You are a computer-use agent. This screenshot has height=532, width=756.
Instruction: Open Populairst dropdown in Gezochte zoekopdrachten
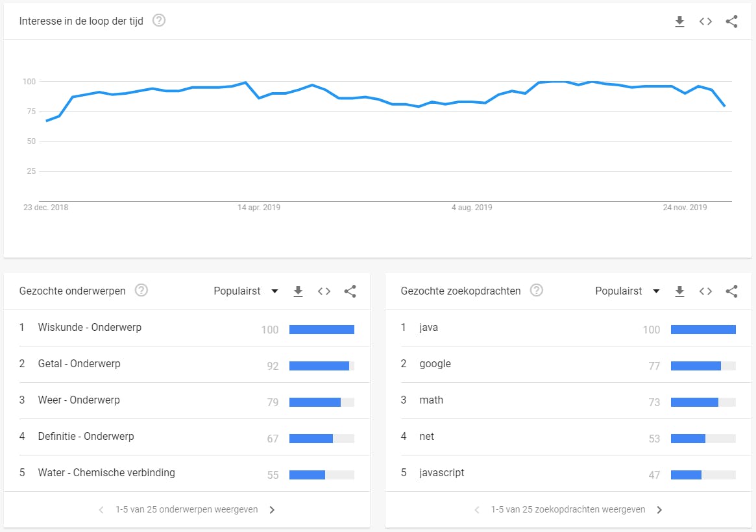(628, 291)
